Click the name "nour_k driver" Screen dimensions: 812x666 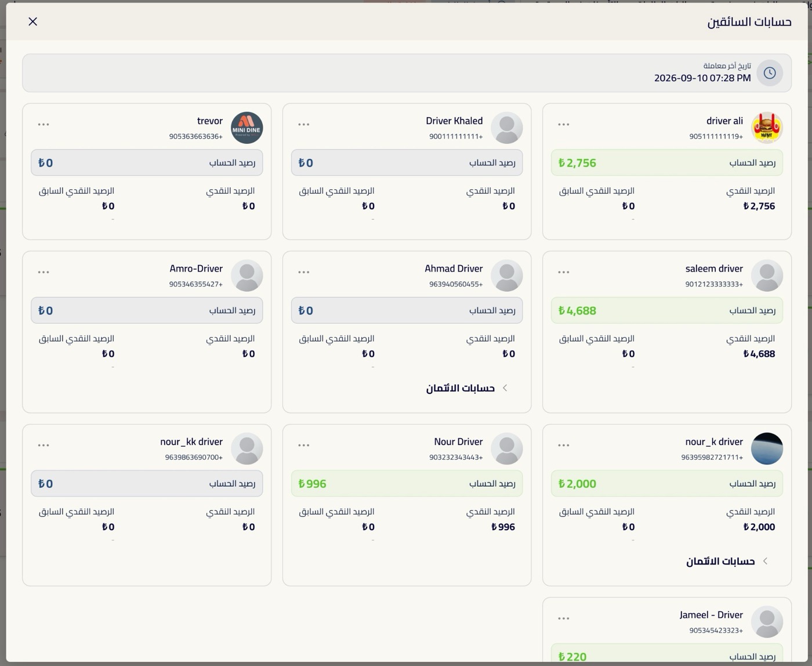[714, 441]
